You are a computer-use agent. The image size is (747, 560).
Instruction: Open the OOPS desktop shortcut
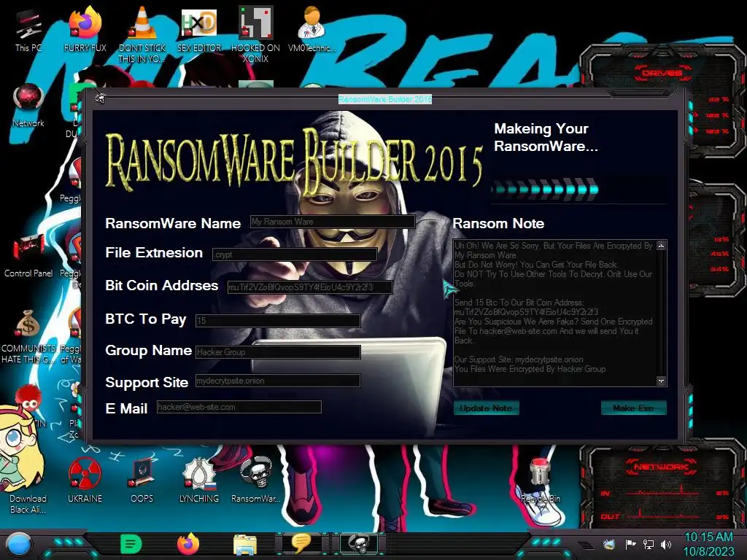(x=142, y=480)
